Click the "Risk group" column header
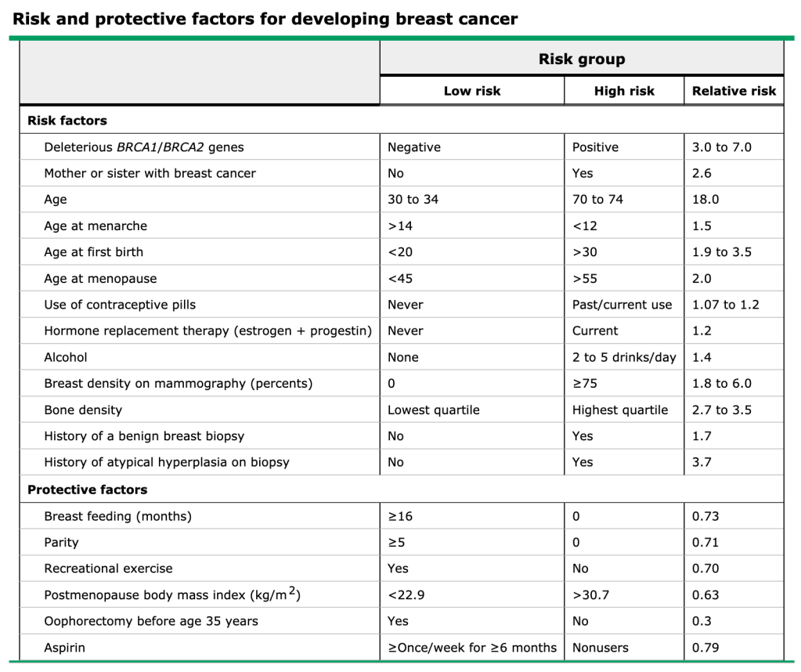The height and width of the screenshot is (672, 801). click(x=581, y=59)
